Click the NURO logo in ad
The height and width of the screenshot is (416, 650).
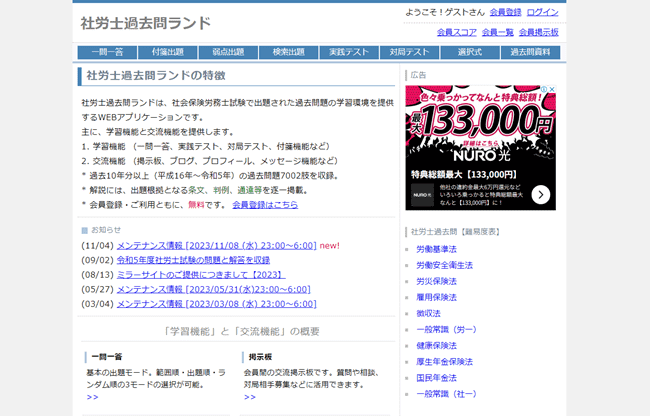pyautogui.click(x=422, y=195)
